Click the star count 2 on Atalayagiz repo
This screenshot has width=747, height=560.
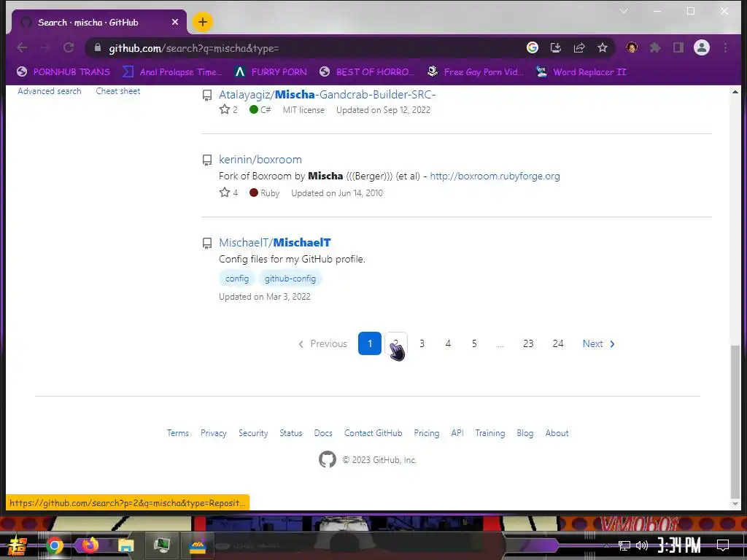[228, 109]
